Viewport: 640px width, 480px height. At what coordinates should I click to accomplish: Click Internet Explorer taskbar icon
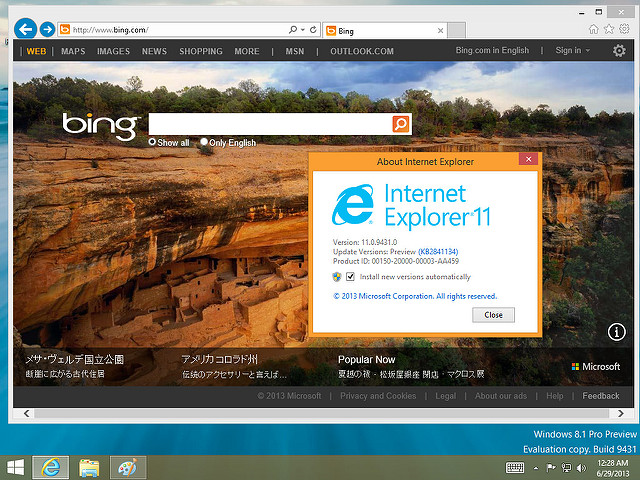pos(51,467)
